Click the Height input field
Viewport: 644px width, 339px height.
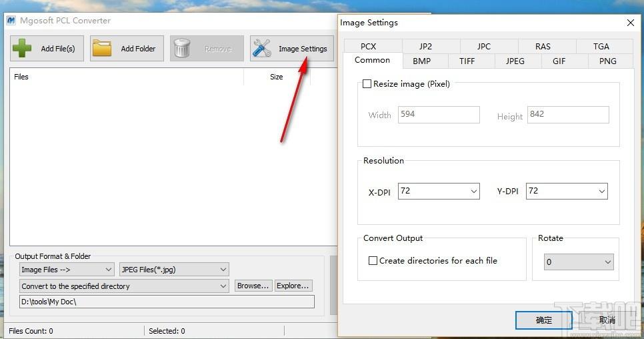click(x=568, y=115)
